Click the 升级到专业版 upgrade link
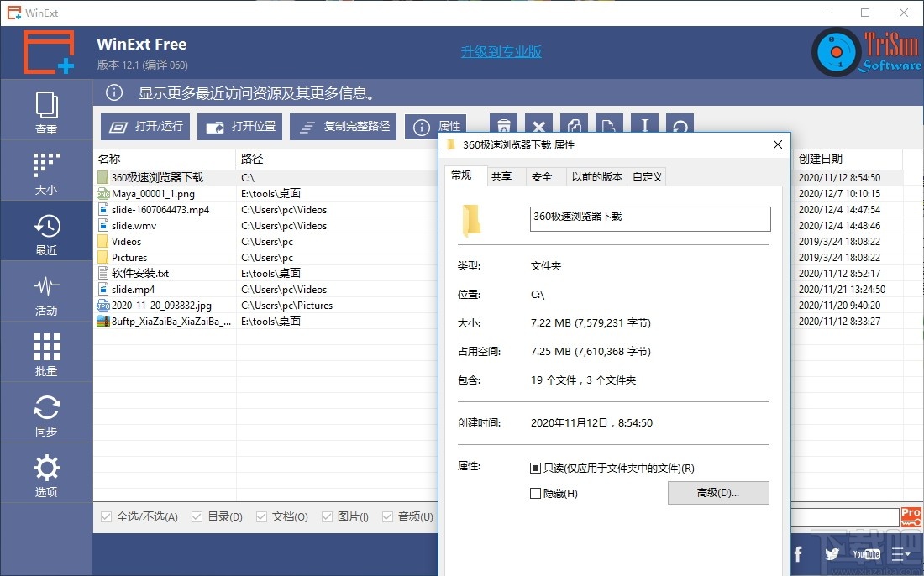The height and width of the screenshot is (576, 924). coord(501,51)
